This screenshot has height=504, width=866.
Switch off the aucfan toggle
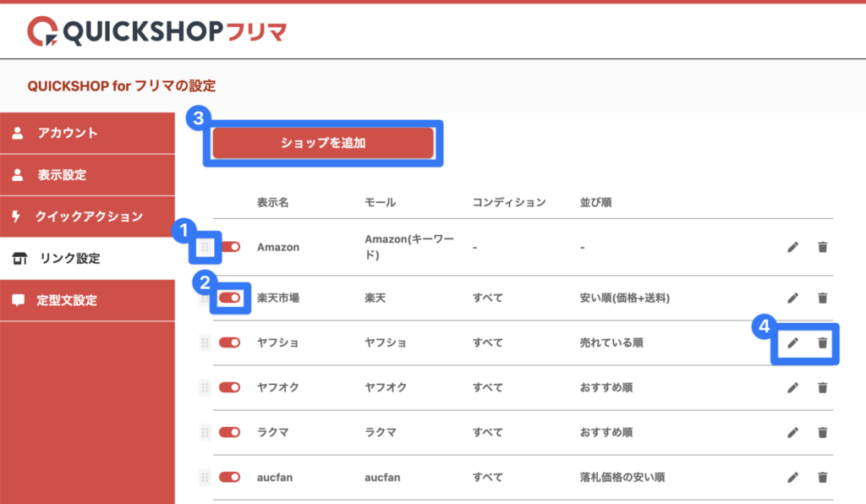coord(229,477)
